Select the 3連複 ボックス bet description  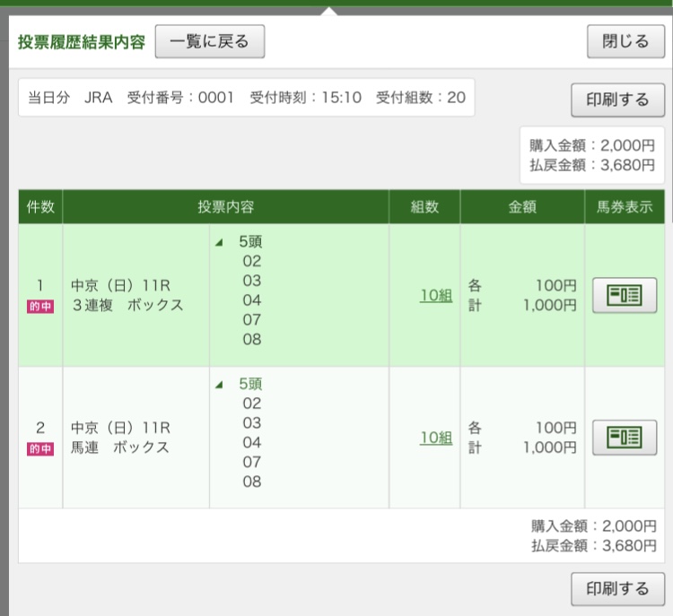pos(127,305)
